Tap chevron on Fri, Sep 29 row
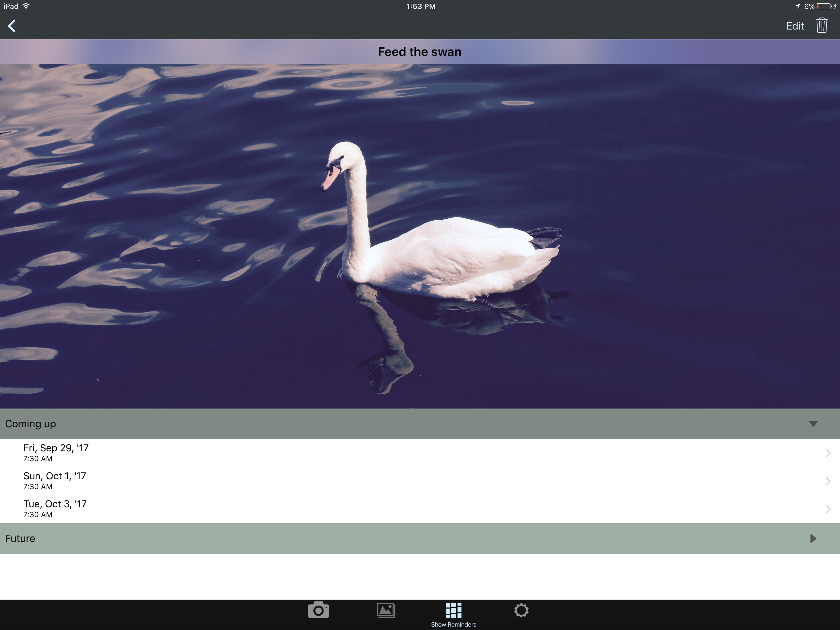Viewport: 840px width, 630px height. (x=828, y=453)
